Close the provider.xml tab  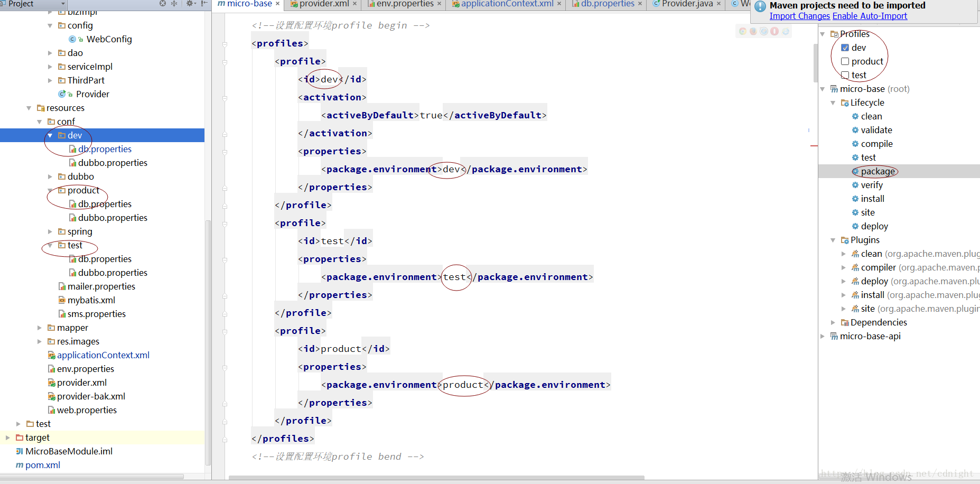pyautogui.click(x=355, y=4)
